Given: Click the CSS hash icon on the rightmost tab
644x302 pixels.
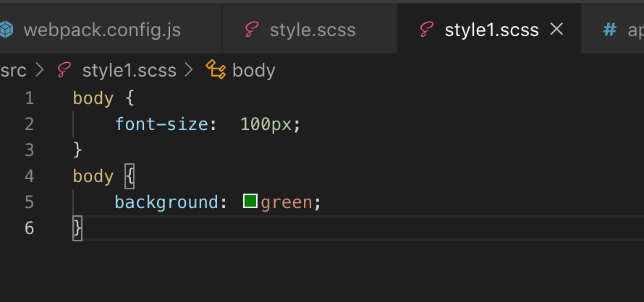Looking at the screenshot, I should coord(610,30).
